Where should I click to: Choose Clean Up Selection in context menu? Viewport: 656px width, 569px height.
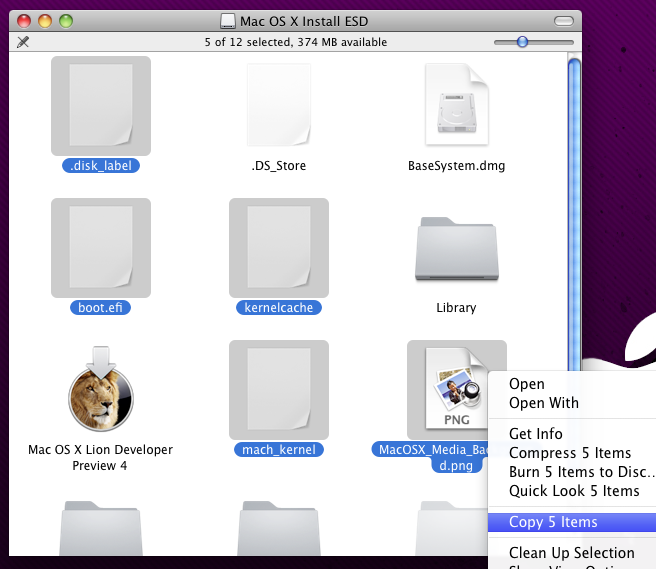(x=572, y=553)
